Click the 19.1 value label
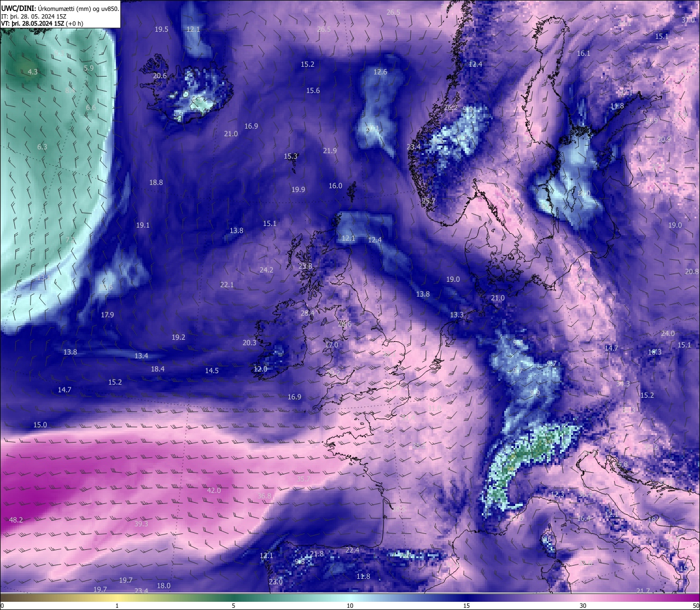700x610 pixels. (x=143, y=225)
